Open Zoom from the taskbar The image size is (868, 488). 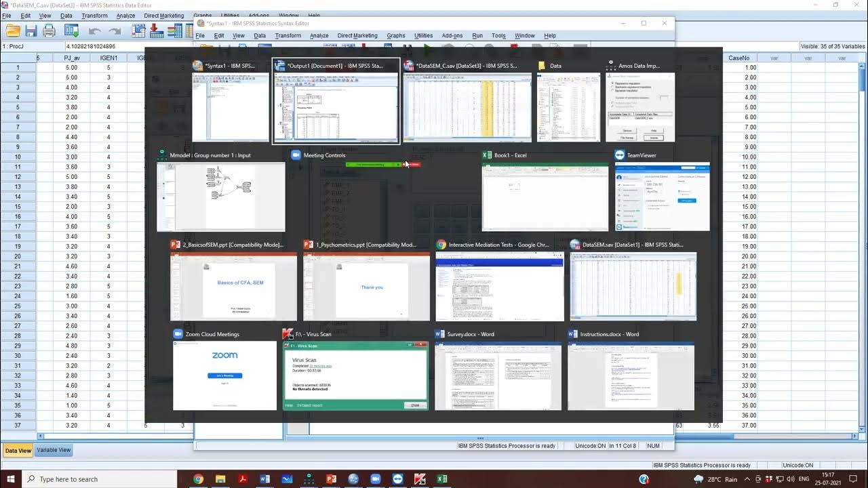pos(375,479)
